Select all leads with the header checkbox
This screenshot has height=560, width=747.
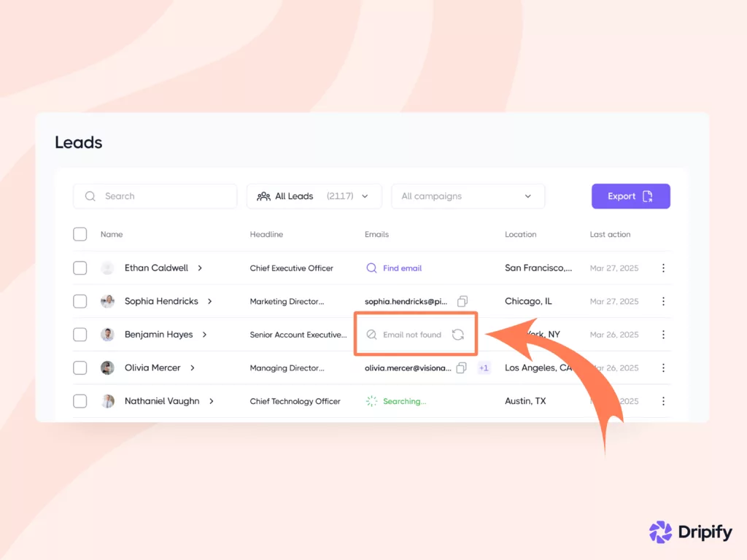(80, 234)
